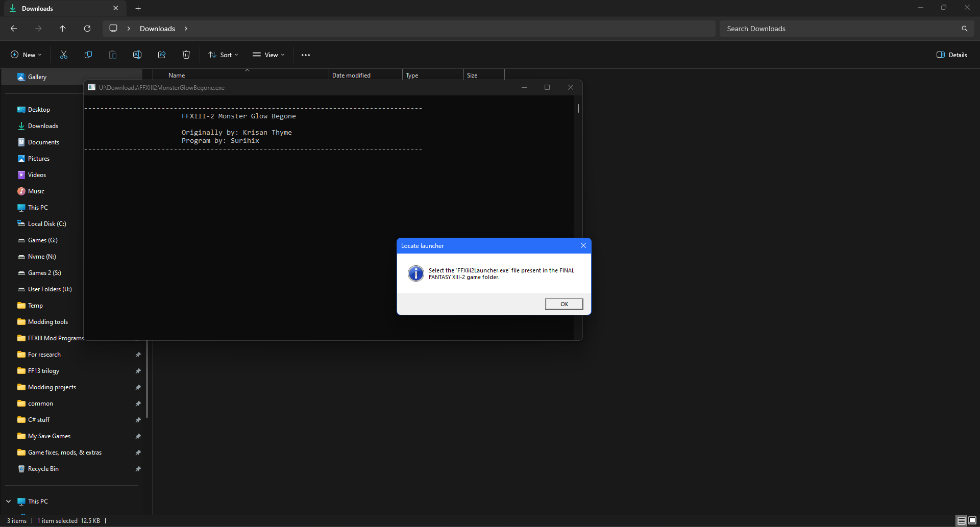The image size is (980, 527).
Task: Click the Delete trash icon
Action: 186,55
